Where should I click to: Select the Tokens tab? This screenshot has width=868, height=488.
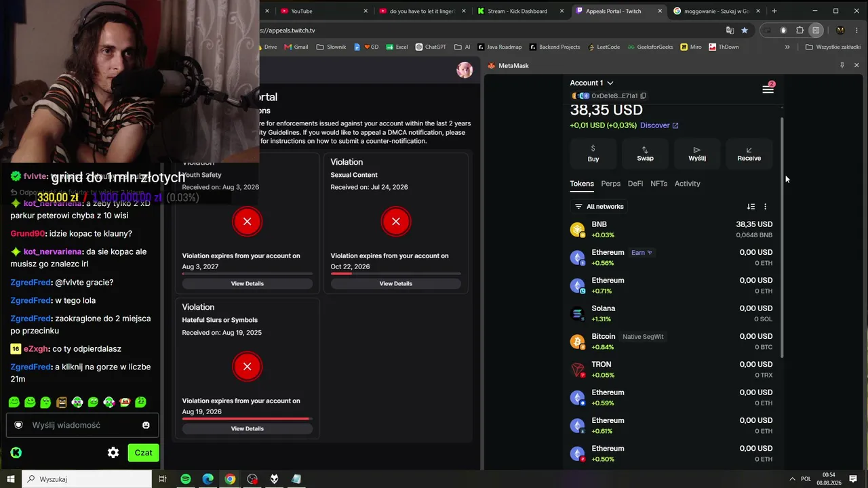[x=582, y=184]
